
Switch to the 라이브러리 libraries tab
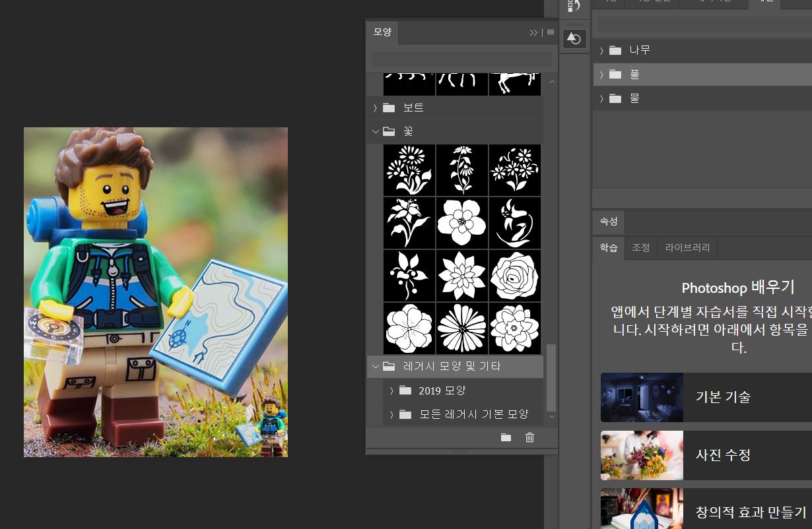(x=687, y=248)
